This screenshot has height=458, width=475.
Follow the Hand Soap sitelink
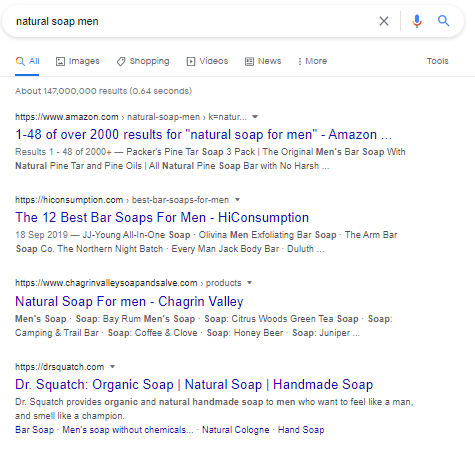pyautogui.click(x=301, y=430)
